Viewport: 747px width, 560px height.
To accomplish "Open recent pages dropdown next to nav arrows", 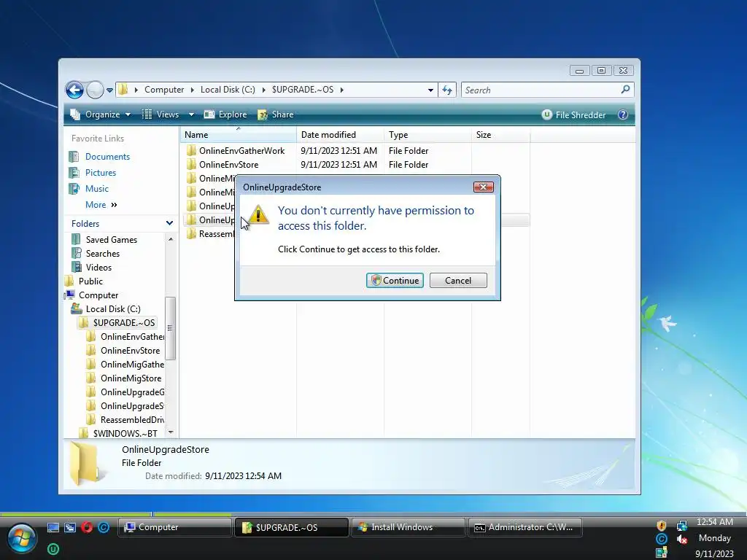I will point(109,90).
